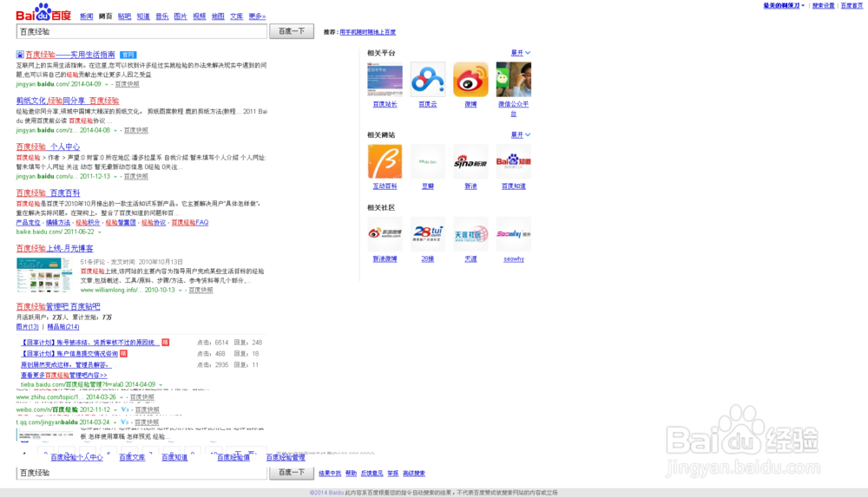Image resolution: width=868 pixels, height=497 pixels.
Task: Focus the top search field containing 百度经验
Action: [x=141, y=31]
